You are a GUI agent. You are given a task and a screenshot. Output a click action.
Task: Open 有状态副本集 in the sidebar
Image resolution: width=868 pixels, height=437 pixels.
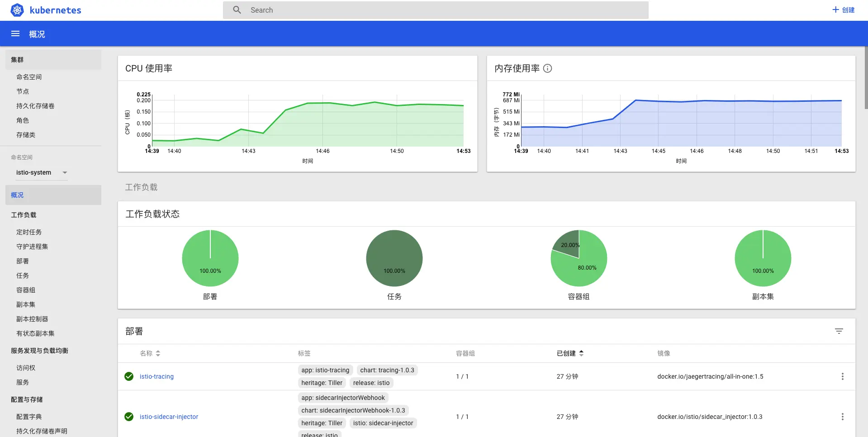tap(35, 333)
